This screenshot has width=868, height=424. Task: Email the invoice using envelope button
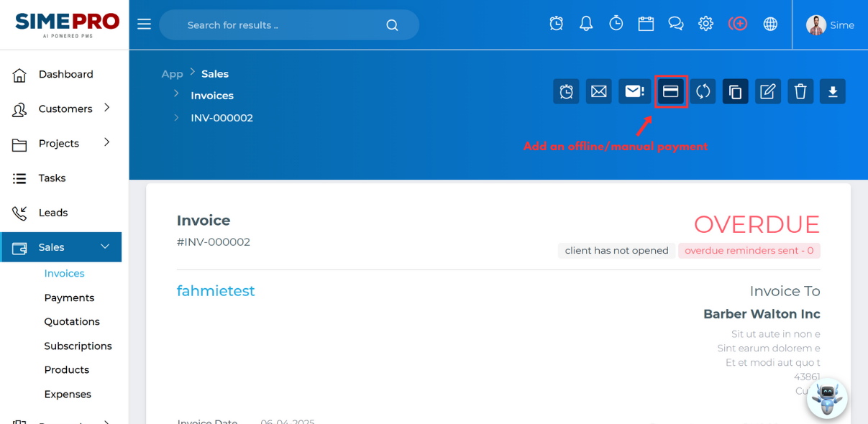(599, 91)
